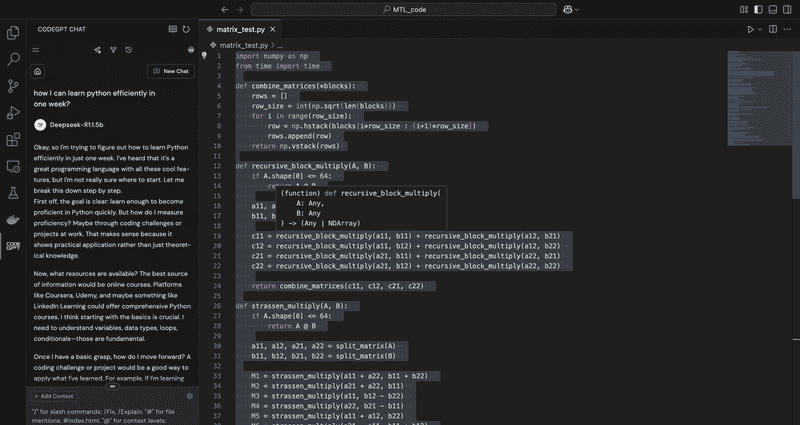Viewport: 800px width, 425px height.
Task: Click the chat history clock icon
Action: 128,49
